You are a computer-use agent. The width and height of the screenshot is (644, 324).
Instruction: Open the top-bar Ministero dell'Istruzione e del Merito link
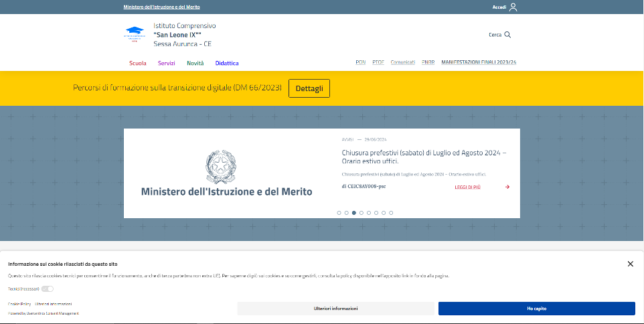[x=162, y=7]
